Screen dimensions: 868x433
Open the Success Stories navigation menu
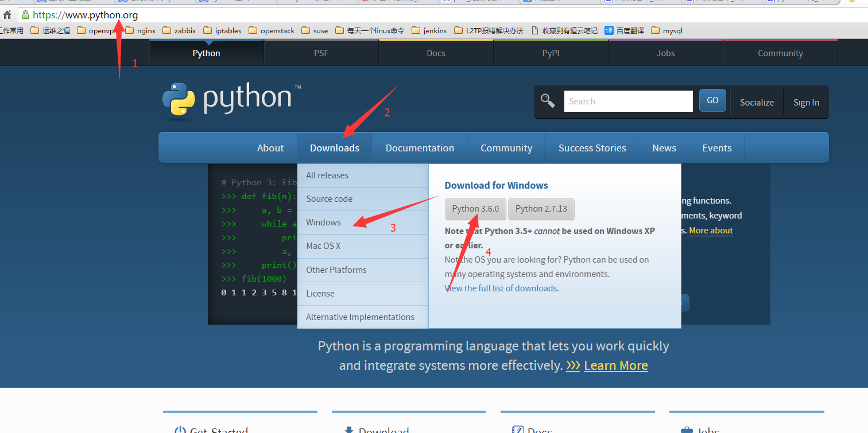[592, 148]
